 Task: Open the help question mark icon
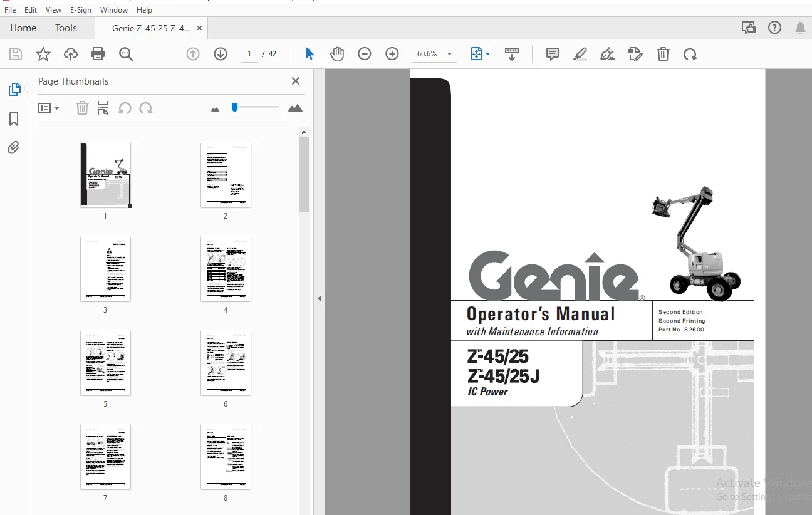click(775, 28)
